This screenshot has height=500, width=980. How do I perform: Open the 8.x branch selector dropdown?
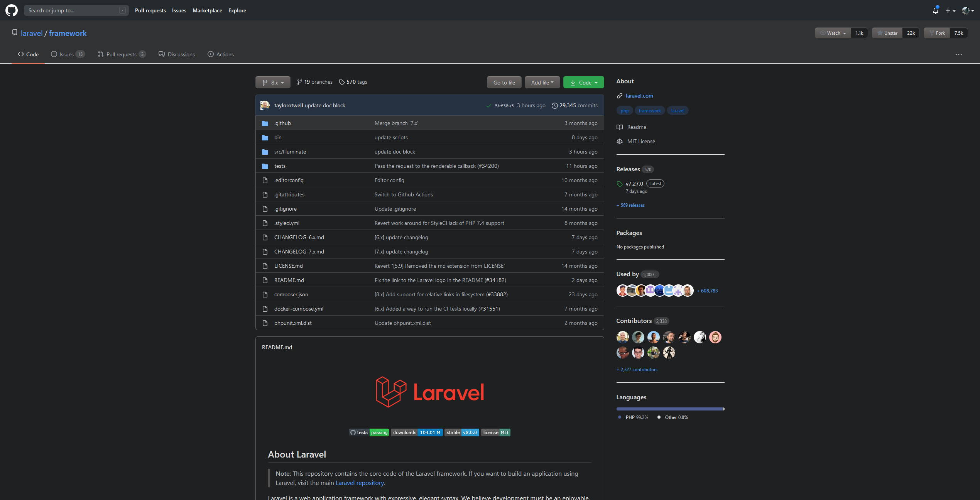click(x=273, y=83)
